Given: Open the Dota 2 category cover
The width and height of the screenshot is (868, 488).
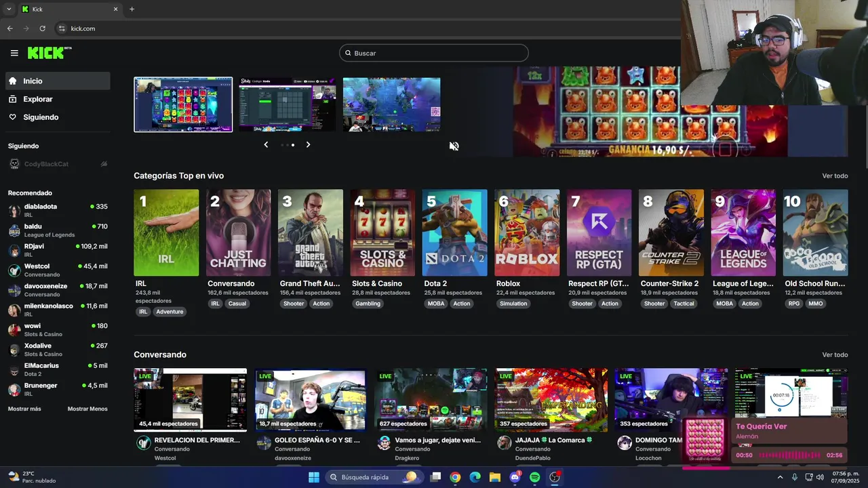Looking at the screenshot, I should point(454,232).
